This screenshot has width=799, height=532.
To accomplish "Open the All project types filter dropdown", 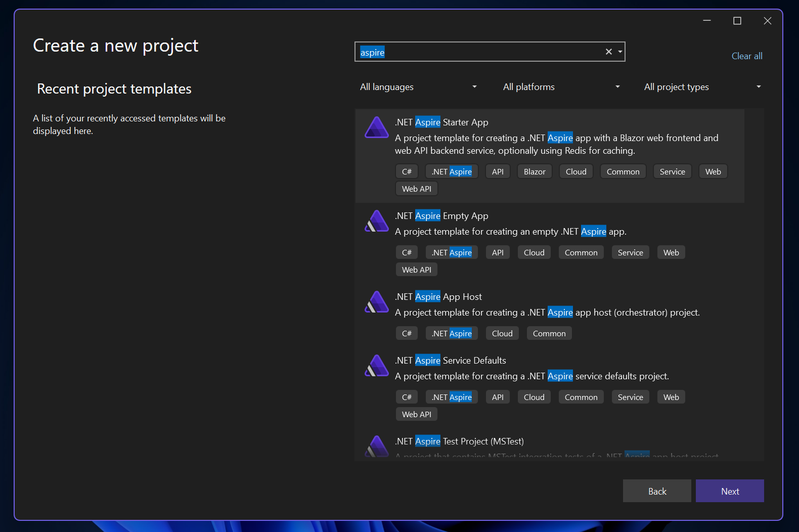I will pyautogui.click(x=702, y=87).
